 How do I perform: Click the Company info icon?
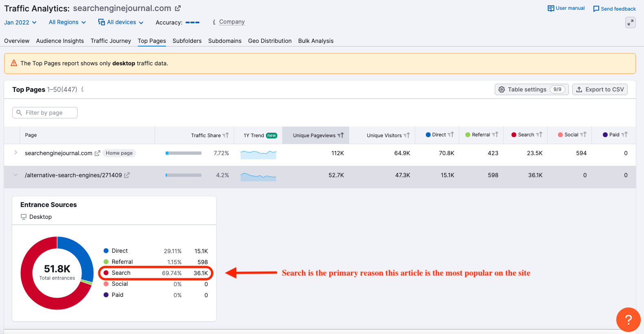214,22
